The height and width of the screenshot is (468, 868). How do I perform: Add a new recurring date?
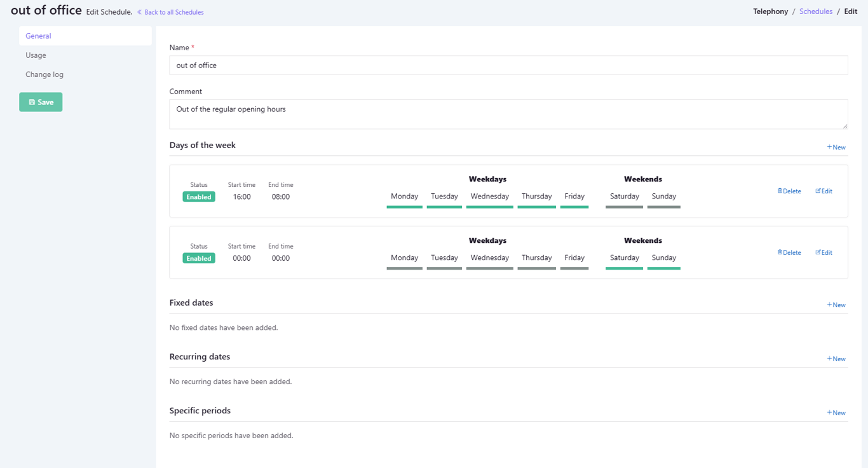click(x=836, y=359)
